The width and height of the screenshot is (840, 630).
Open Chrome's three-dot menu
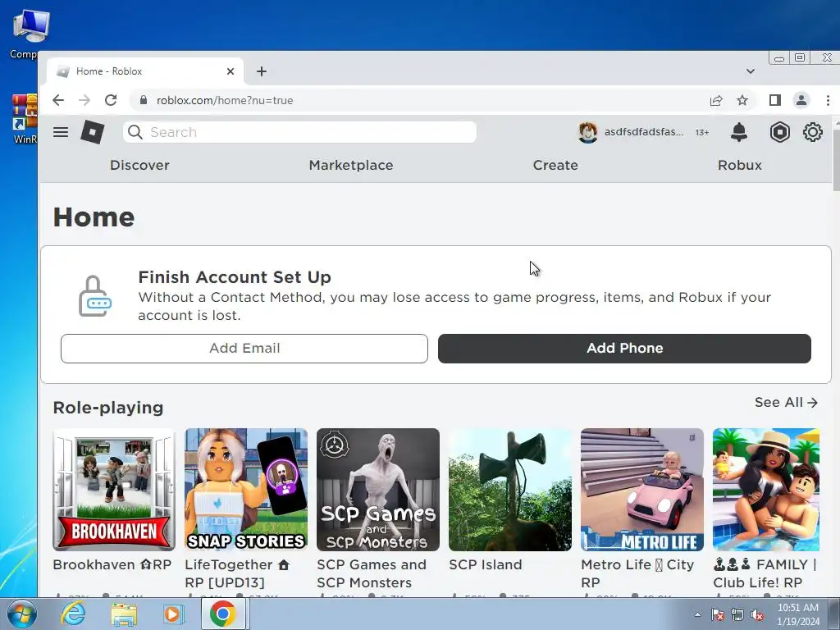pyautogui.click(x=828, y=100)
